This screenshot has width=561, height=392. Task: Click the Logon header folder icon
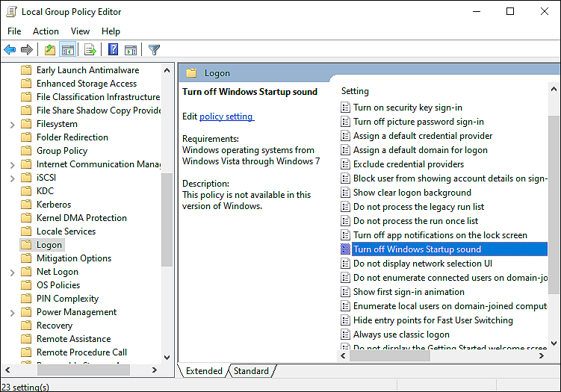pos(191,73)
